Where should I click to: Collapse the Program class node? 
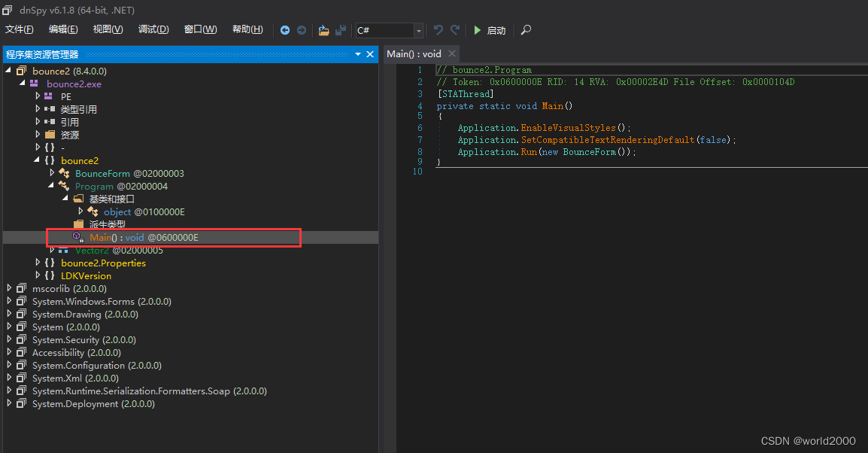tap(51, 186)
